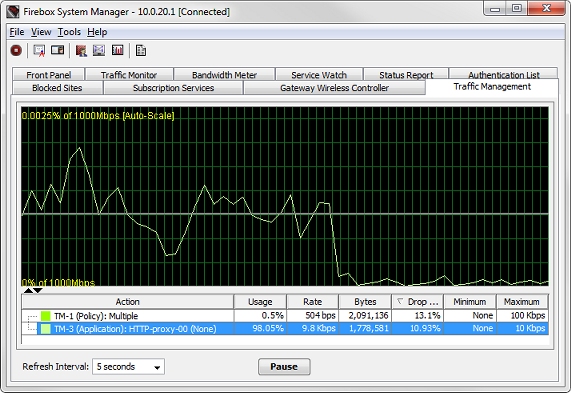571x393 pixels.
Task: Click the ID card toolbar icon
Action: point(58,50)
